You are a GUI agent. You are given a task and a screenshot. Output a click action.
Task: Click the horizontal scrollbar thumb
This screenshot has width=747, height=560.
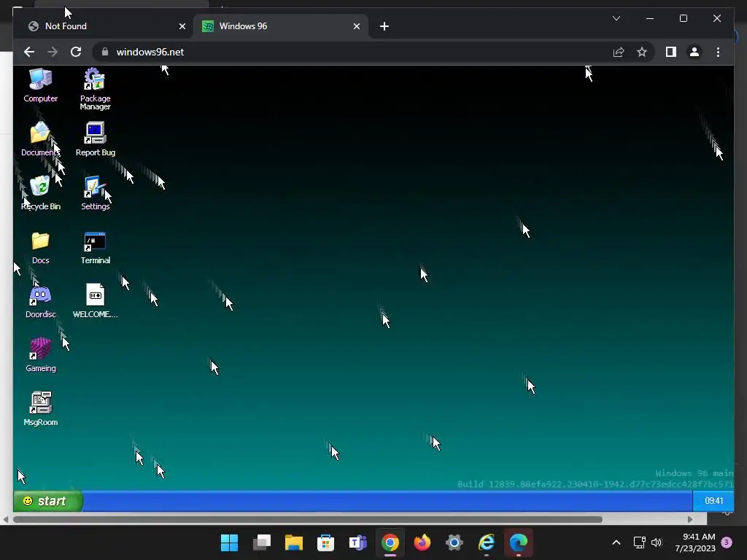coord(308,519)
